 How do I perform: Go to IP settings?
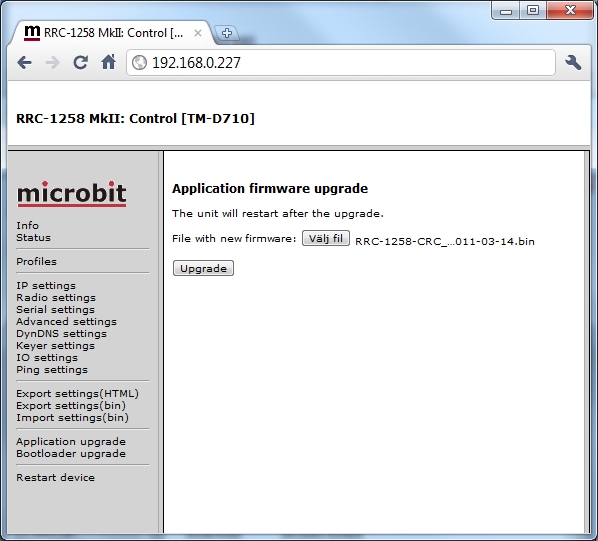[x=46, y=286]
